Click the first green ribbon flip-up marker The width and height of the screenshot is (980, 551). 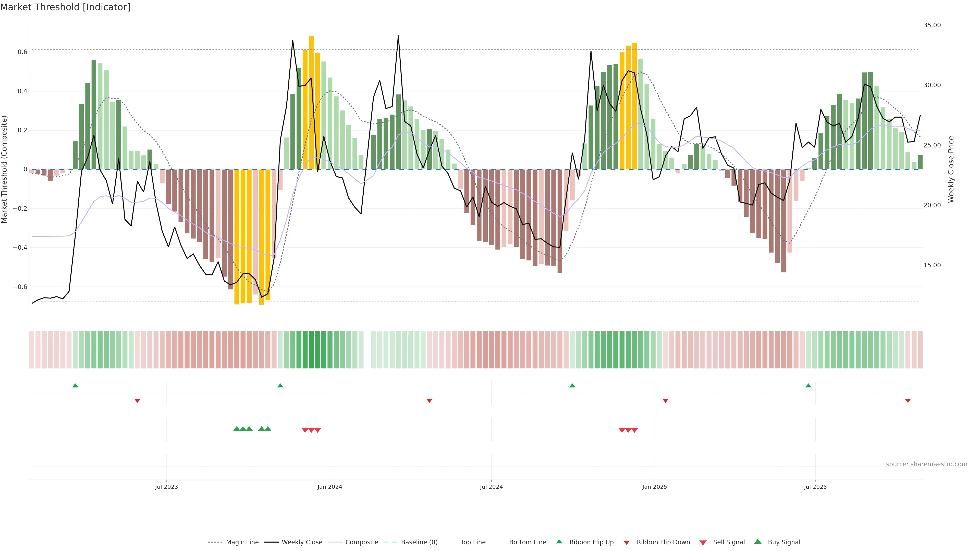[x=75, y=386]
